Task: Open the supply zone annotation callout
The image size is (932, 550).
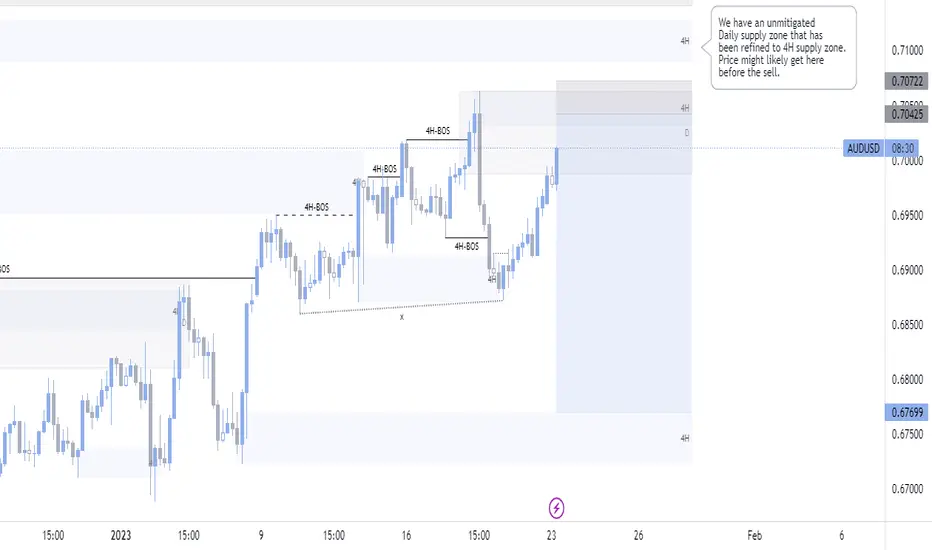Action: pyautogui.click(x=783, y=47)
